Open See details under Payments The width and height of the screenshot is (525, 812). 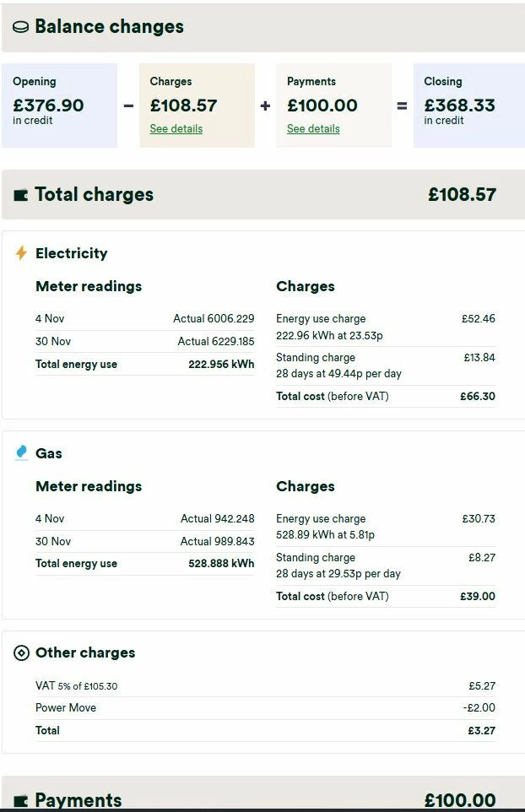click(x=313, y=129)
